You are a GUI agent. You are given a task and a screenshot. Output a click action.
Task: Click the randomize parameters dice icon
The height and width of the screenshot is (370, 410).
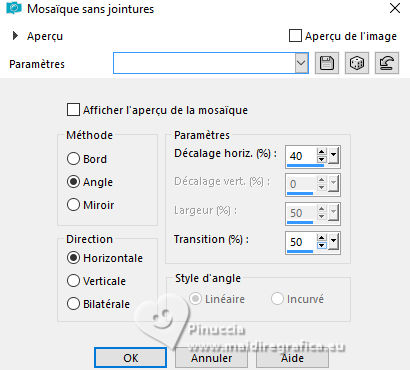[x=357, y=63]
